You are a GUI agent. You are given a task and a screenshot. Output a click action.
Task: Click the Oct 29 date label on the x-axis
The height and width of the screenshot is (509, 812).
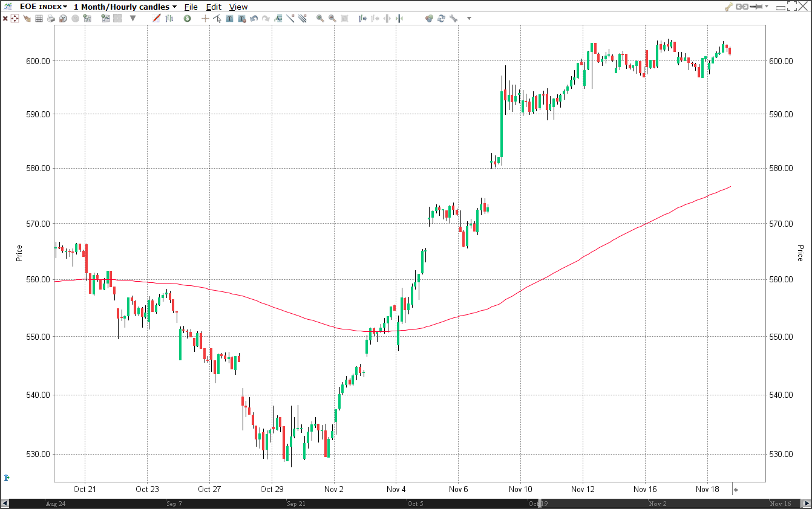pos(272,489)
